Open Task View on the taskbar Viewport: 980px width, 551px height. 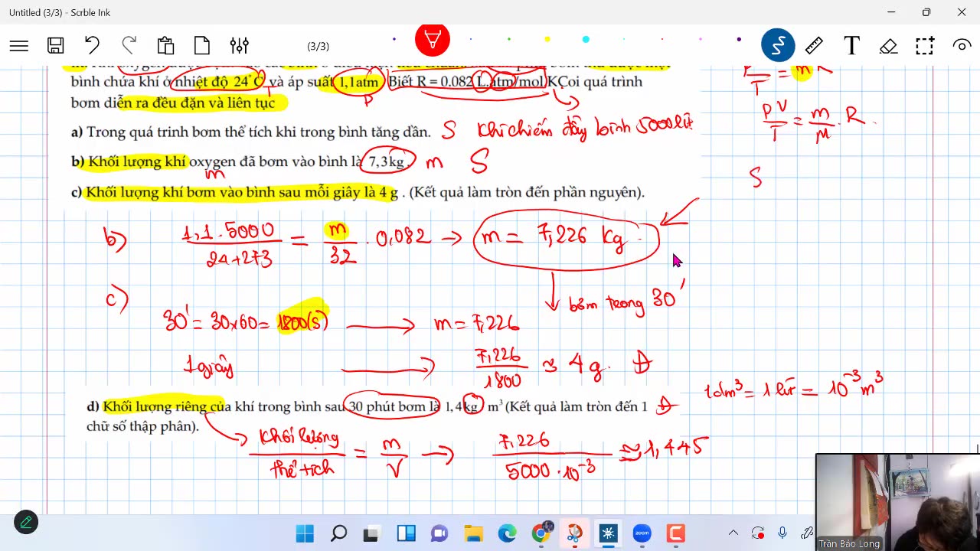point(372,533)
